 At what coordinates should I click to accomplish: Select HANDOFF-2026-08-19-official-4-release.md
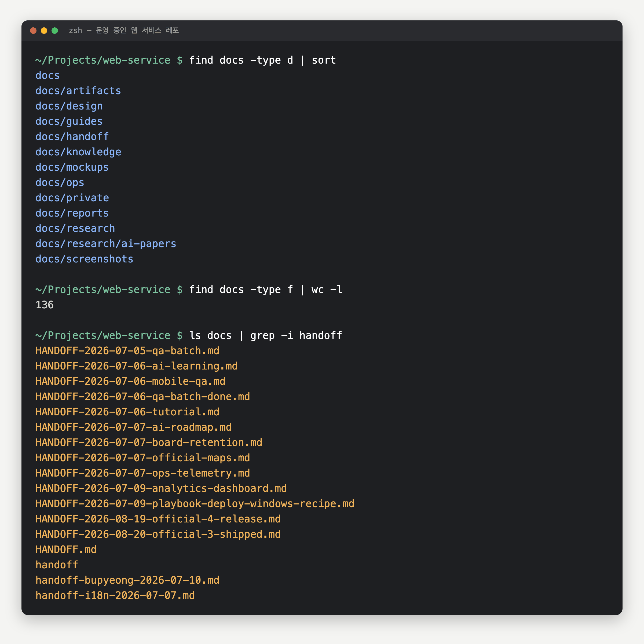pos(158,519)
